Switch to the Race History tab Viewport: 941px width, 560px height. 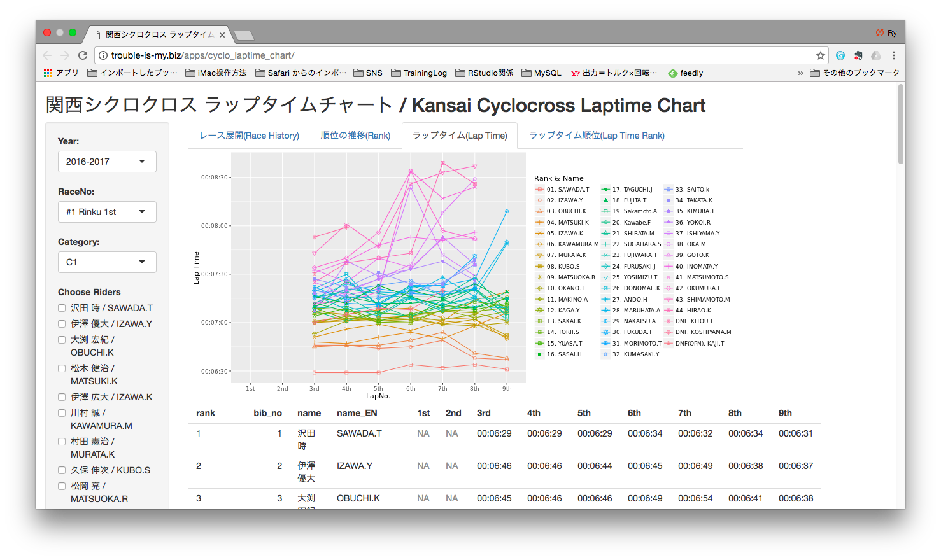250,136
